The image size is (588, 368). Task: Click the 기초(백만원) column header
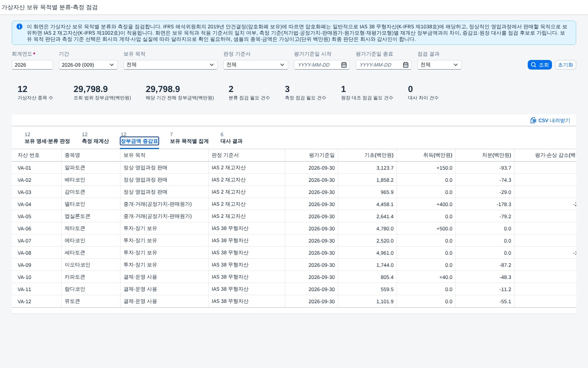coord(367,155)
